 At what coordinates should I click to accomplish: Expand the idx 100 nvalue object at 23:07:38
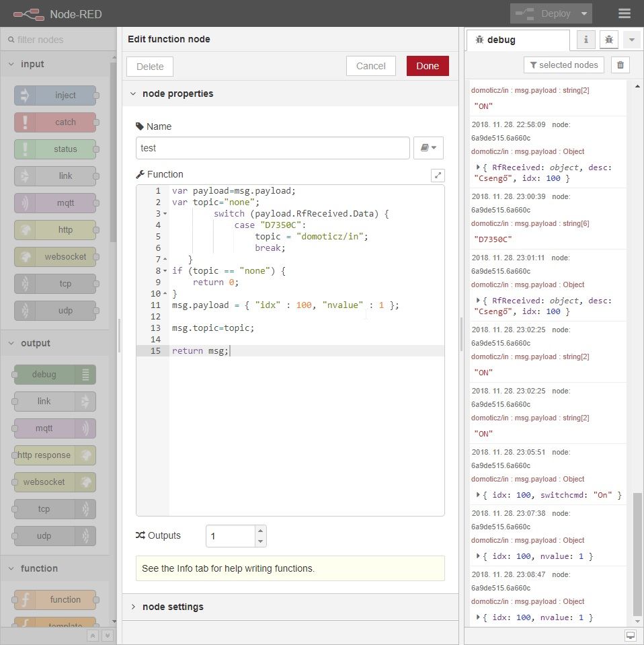tap(478, 556)
